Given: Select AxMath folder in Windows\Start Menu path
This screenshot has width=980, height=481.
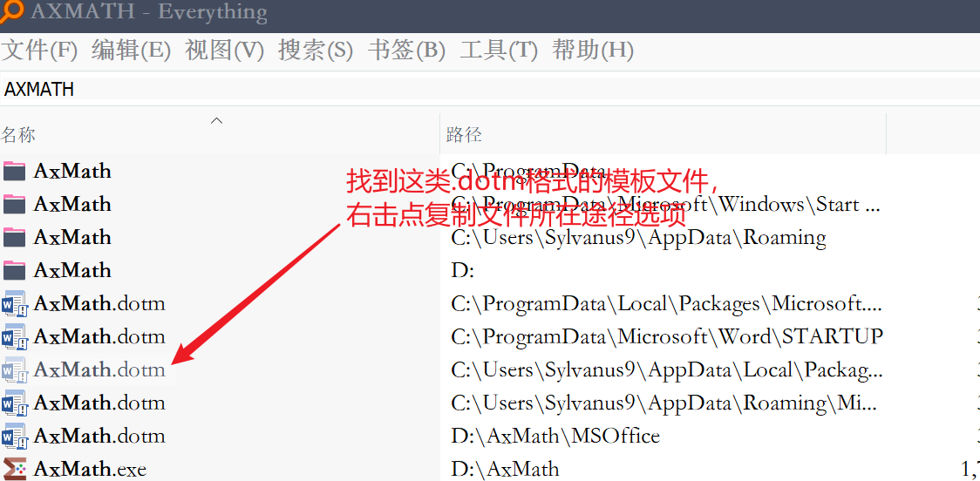Looking at the screenshot, I should coord(72,204).
